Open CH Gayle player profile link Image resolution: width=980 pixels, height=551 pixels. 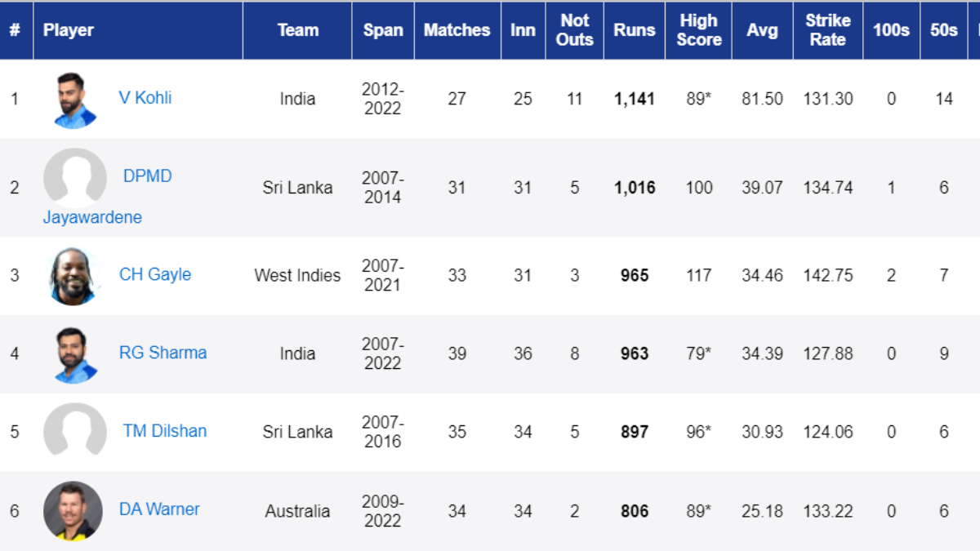click(155, 274)
